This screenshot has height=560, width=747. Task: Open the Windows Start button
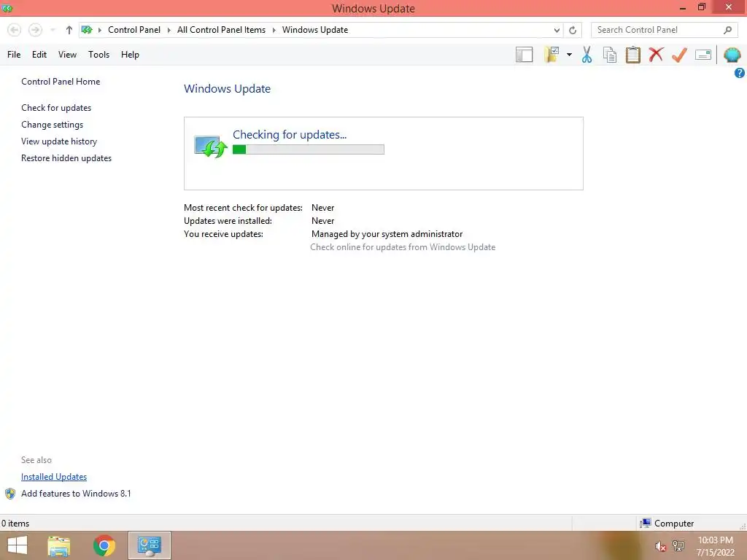pos(18,545)
